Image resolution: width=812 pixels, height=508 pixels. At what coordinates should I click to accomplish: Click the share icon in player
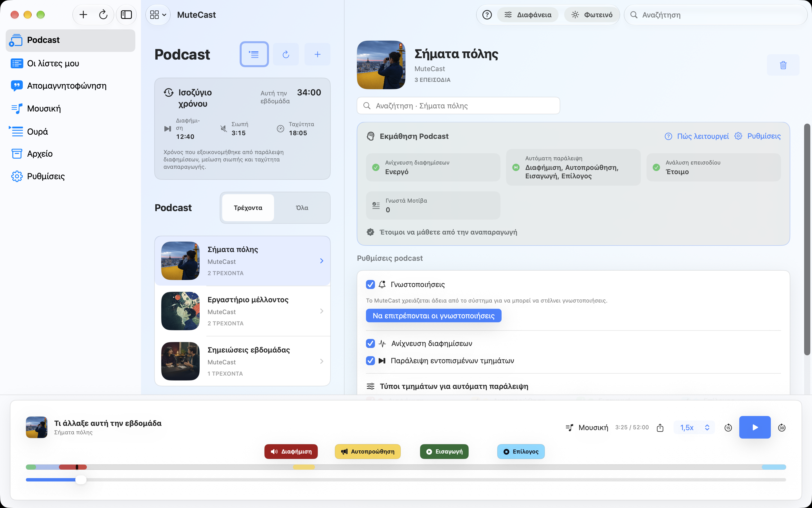coord(660,427)
